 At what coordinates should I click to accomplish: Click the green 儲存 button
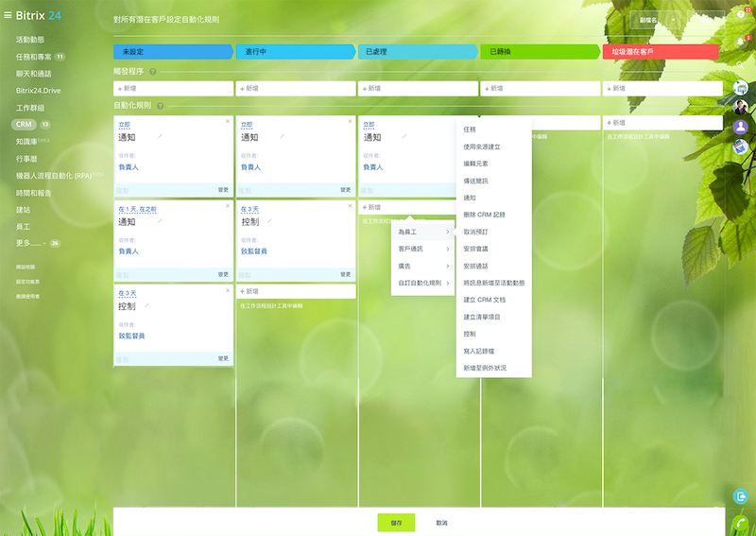click(396, 522)
